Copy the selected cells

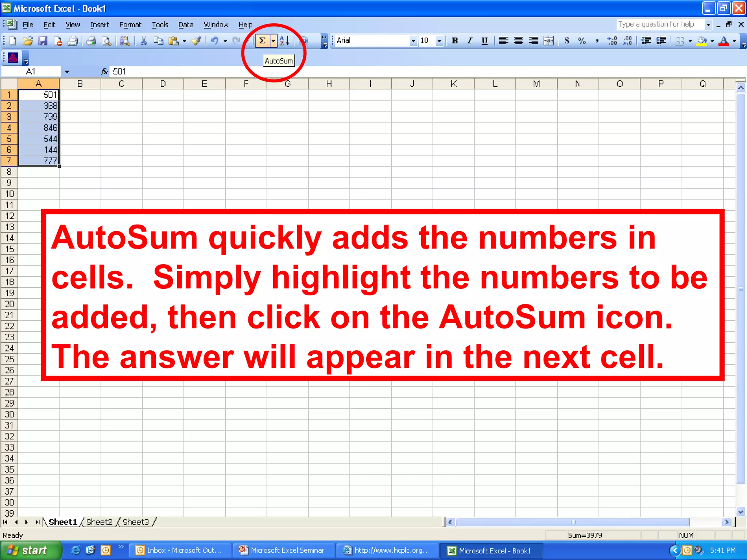pyautogui.click(x=158, y=41)
